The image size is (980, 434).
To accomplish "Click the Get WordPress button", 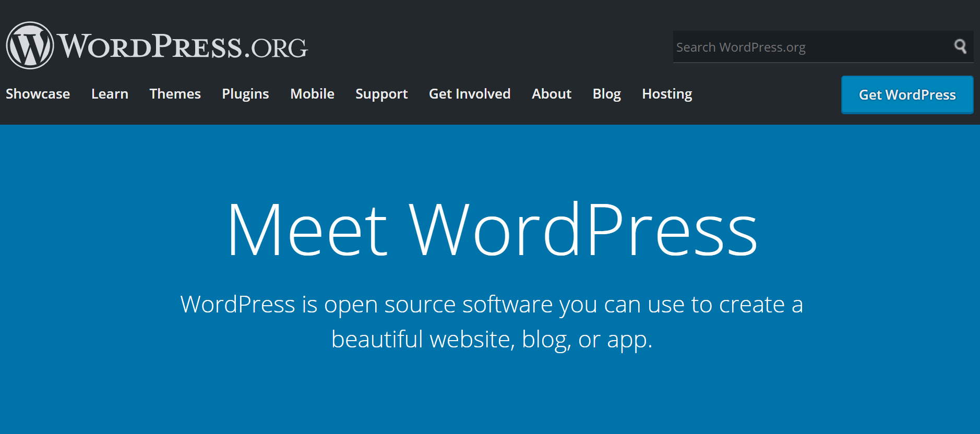I will (907, 95).
